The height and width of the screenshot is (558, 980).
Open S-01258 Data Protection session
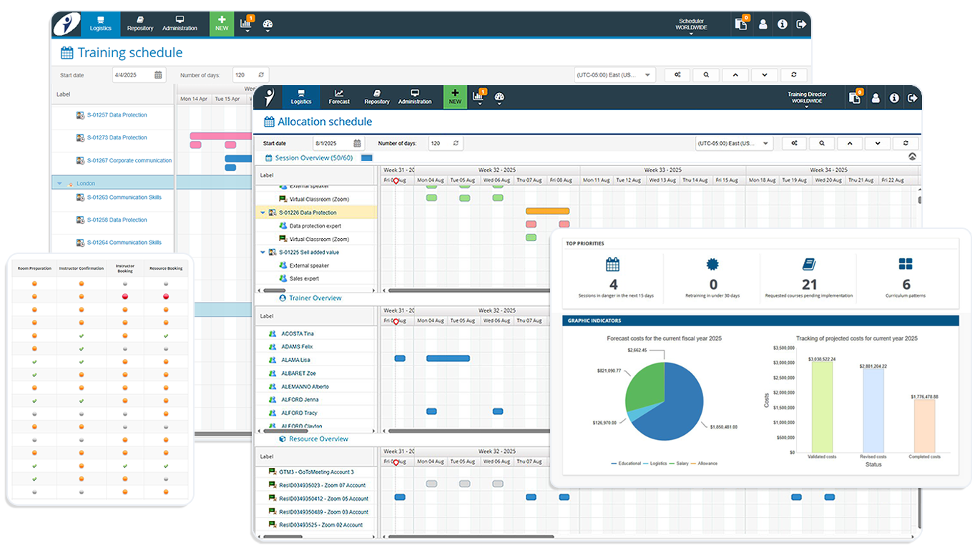pyautogui.click(x=117, y=220)
